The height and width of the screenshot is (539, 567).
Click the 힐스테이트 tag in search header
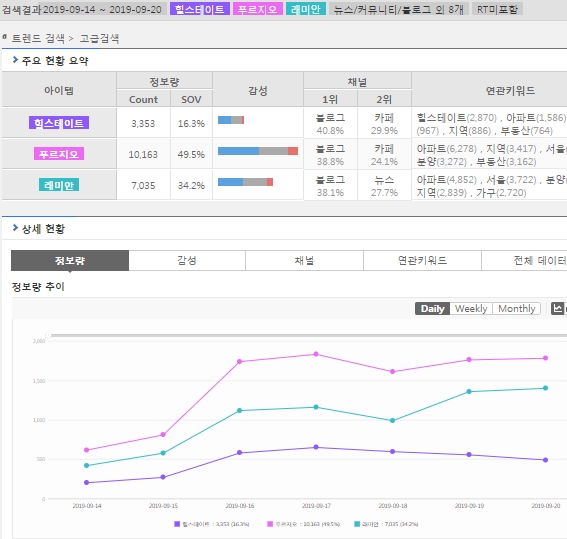200,9
